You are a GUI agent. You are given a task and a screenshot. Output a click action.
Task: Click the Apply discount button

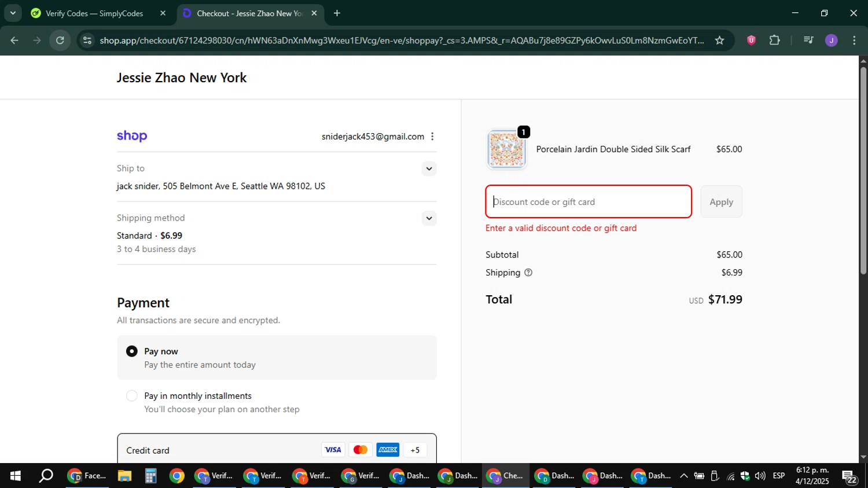(721, 201)
